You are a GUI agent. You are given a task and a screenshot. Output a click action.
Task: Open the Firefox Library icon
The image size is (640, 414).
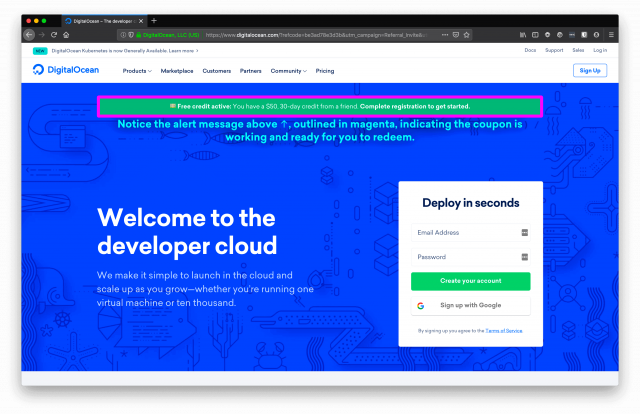point(523,35)
